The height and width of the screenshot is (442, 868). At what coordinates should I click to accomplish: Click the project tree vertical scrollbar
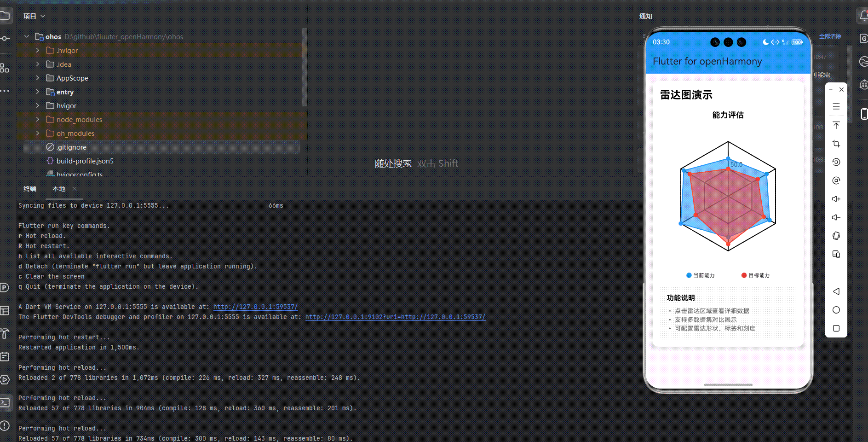[x=304, y=67]
